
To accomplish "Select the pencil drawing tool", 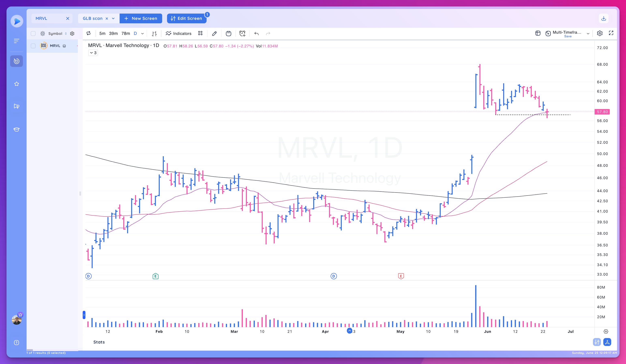I will [214, 33].
